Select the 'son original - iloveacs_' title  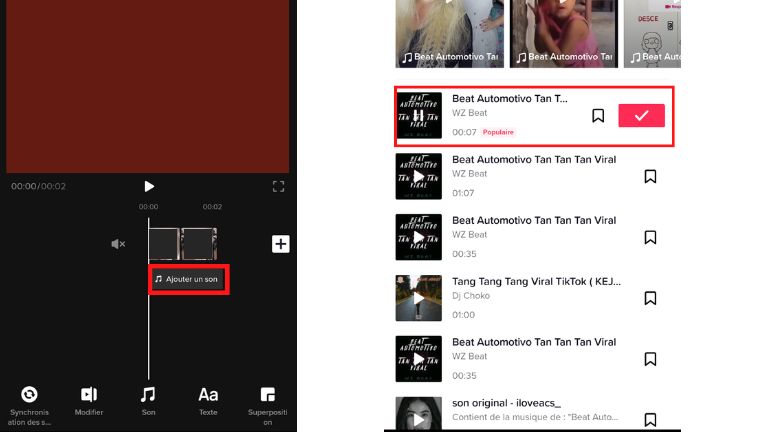[506, 403]
